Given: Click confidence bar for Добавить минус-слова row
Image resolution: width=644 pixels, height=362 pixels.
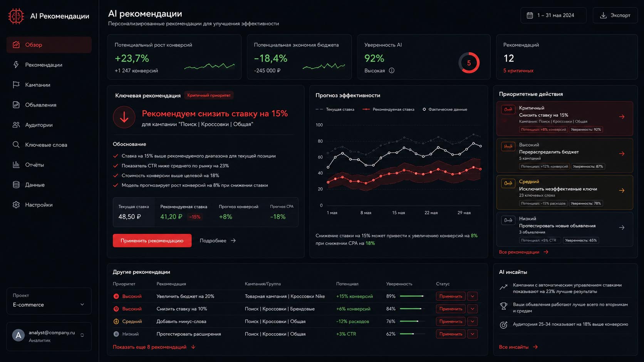Looking at the screenshot, I should (x=412, y=321).
